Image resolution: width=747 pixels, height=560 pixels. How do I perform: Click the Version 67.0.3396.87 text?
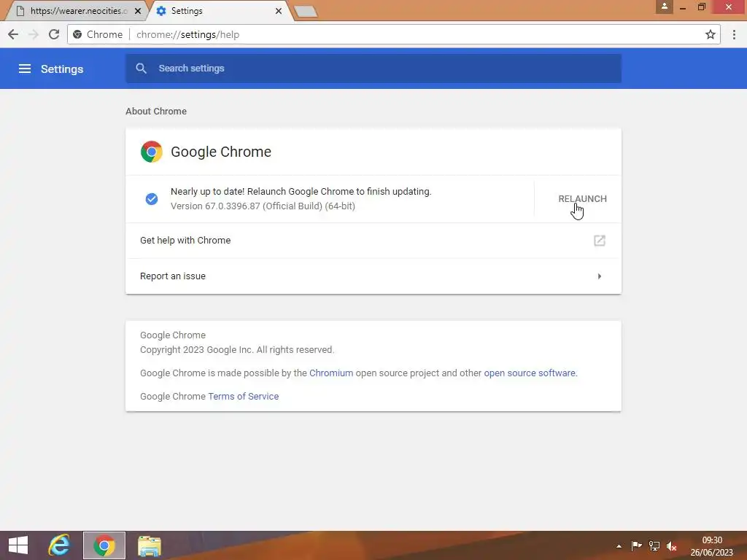coord(263,206)
